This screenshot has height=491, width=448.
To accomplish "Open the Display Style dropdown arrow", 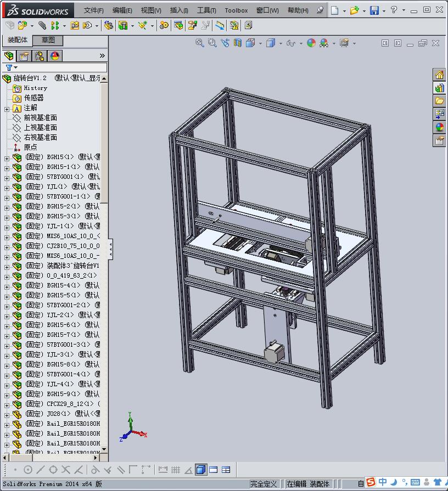I will point(281,43).
